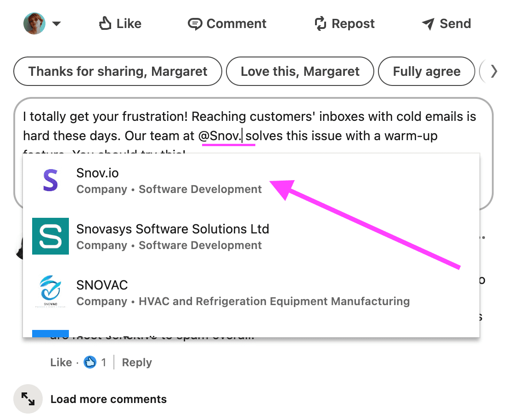
Task: Open the profile avatar identity dropdown arrow
Action: click(56, 23)
